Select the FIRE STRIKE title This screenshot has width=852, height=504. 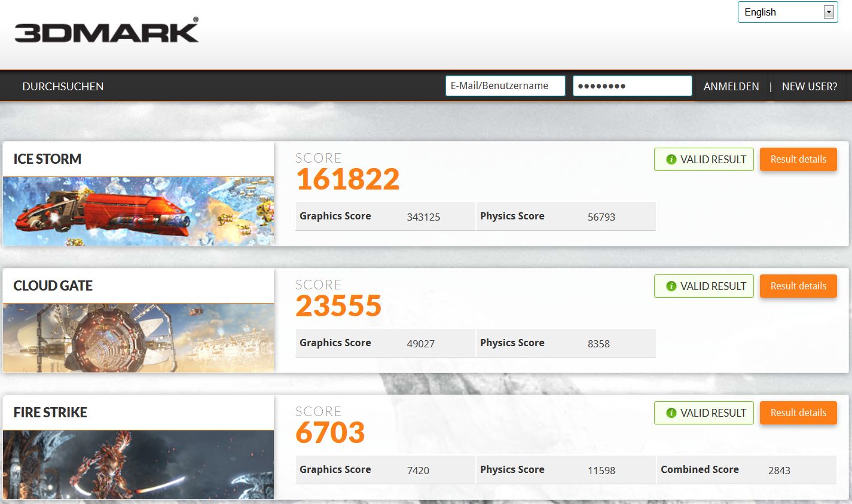[x=50, y=413]
